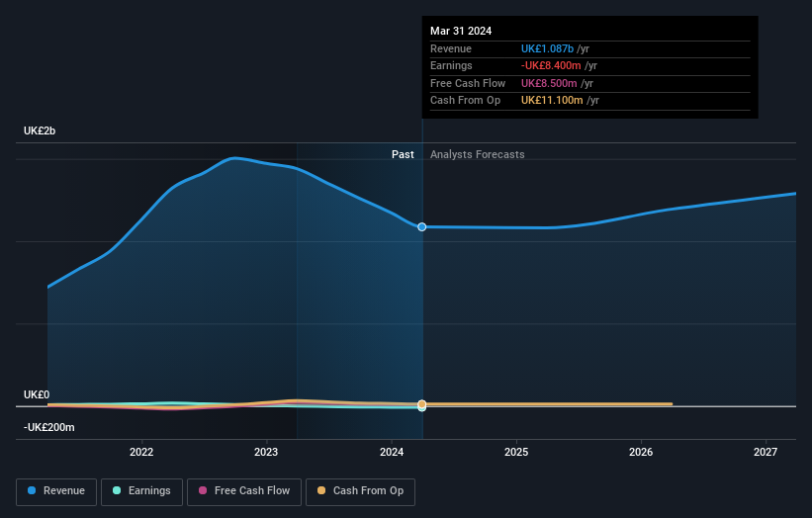This screenshot has height=518, width=812.
Task: Click the Earnings row label in tooltip
Action: pos(451,65)
